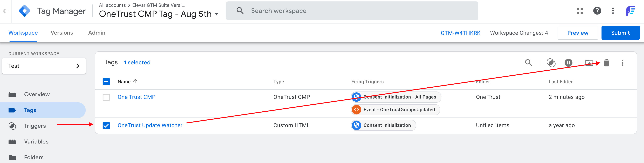Click the Tag Manager logo

click(x=25, y=11)
